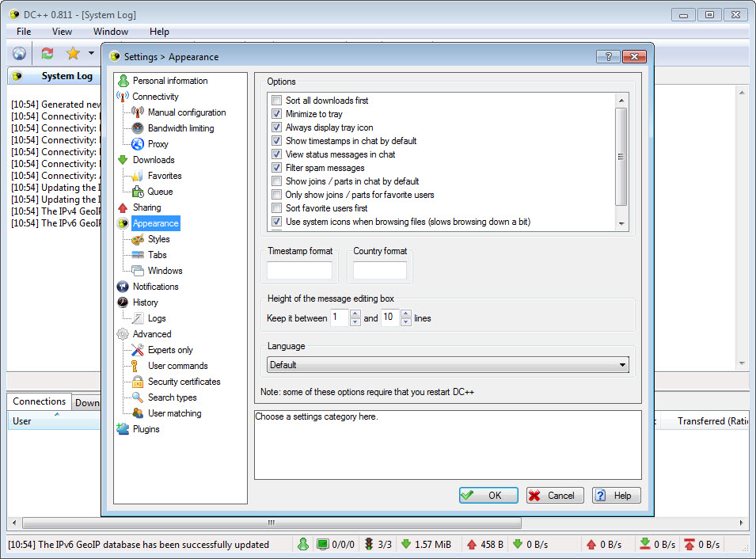Click the Favorite hubs star toolbar icon
This screenshot has width=756, height=559.
click(73, 53)
